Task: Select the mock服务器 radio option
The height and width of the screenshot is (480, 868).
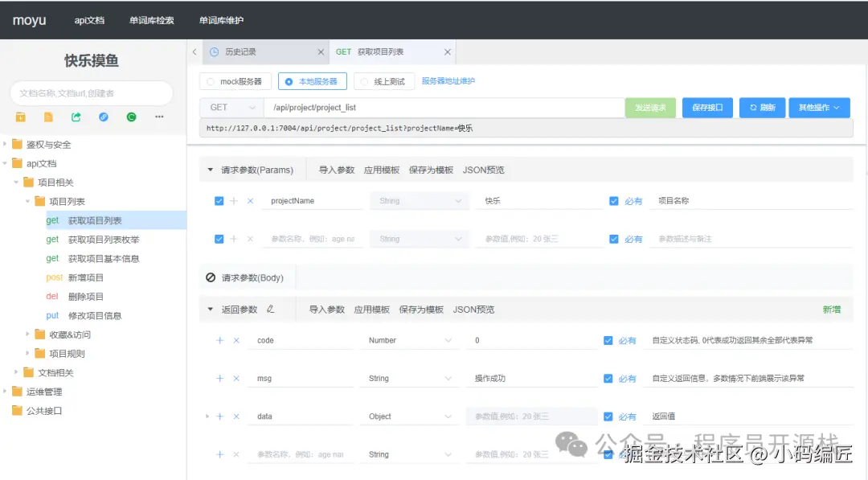Action: (235, 81)
